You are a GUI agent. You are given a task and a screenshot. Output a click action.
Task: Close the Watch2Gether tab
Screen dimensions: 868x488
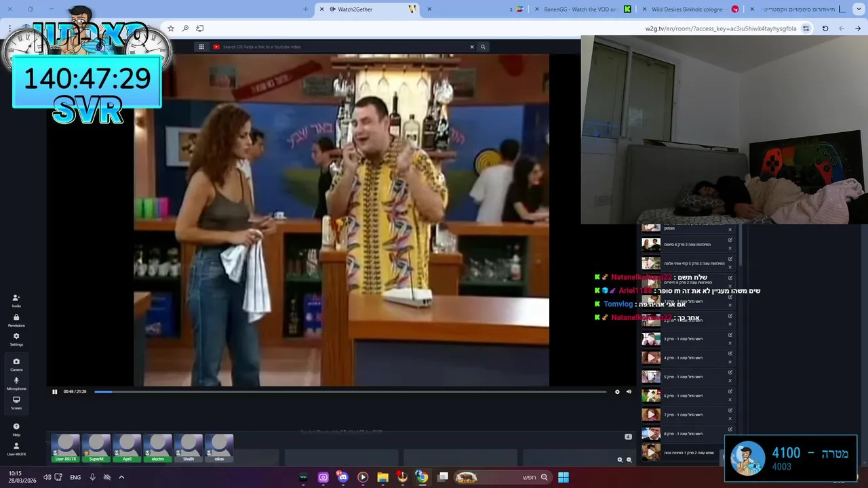click(x=321, y=9)
